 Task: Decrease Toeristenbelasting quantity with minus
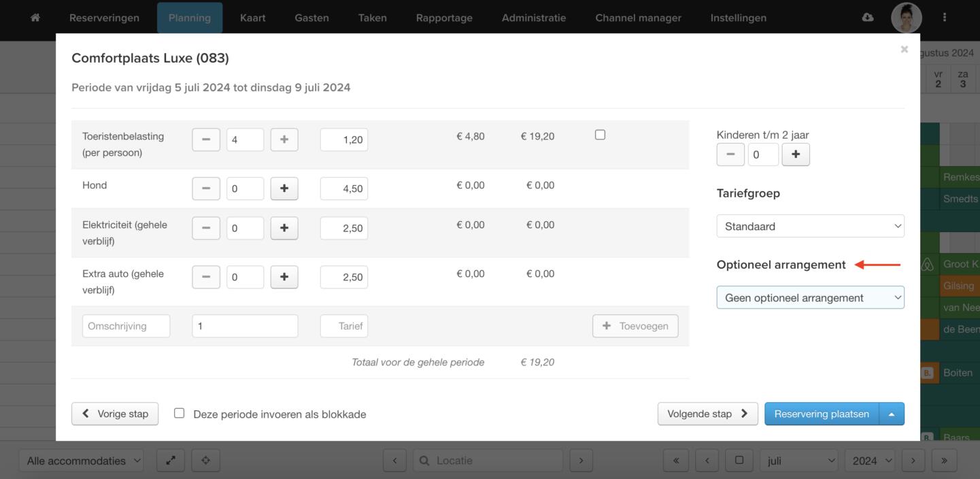coord(206,139)
